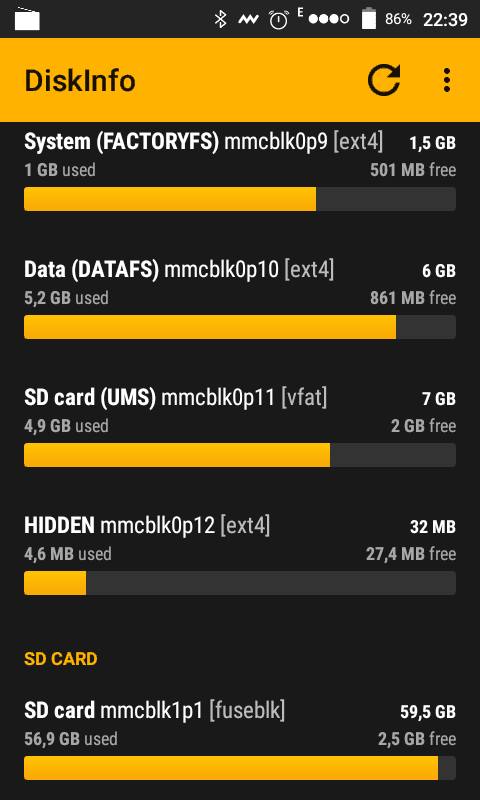
Task: Tap the refresh icon in DiskInfo toolbar
Action: coord(384,80)
